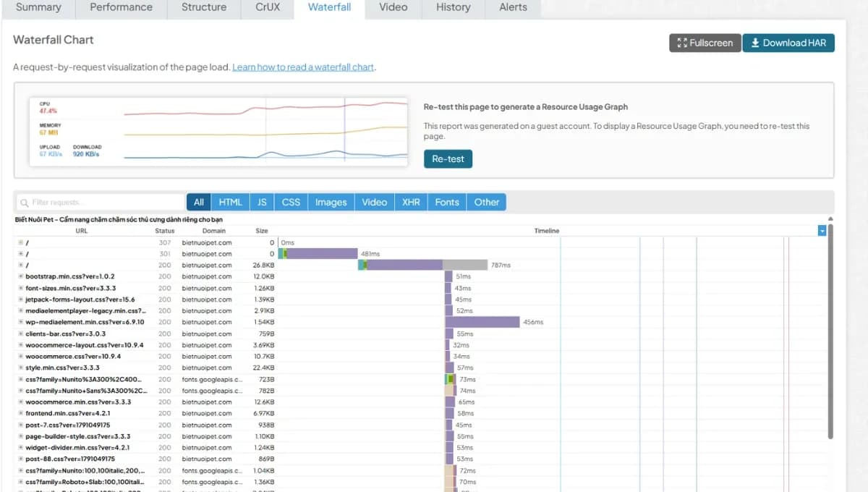Screen dimensions: 868x492
Task: Expand the woocommerce-layout.css request row
Action: [x=21, y=345]
